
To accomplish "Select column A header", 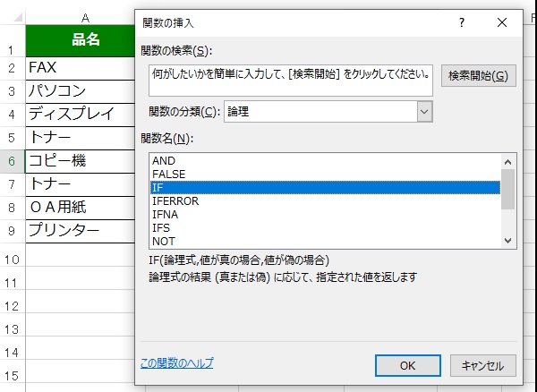I will tap(81, 18).
